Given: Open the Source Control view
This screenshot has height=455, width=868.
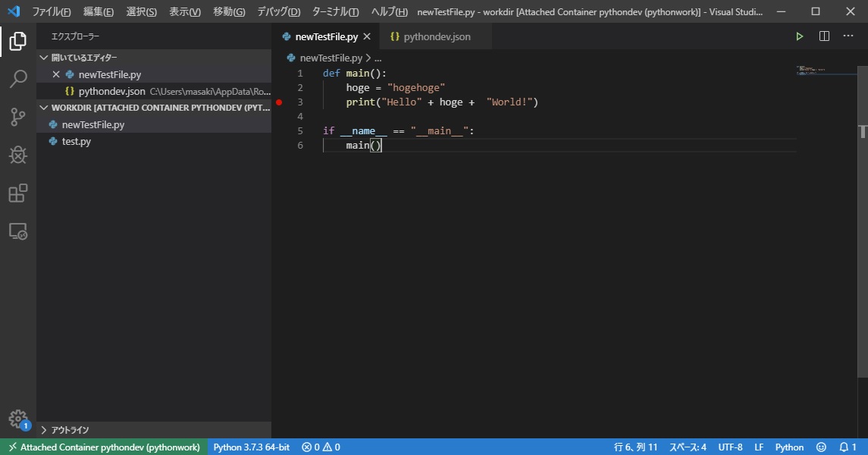Looking at the screenshot, I should [17, 117].
